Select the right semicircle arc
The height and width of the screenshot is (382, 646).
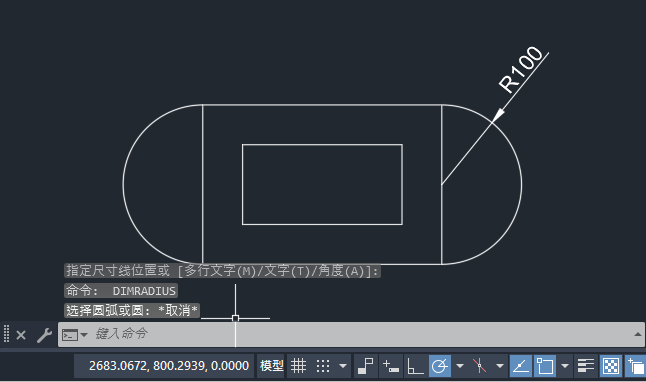(x=522, y=184)
